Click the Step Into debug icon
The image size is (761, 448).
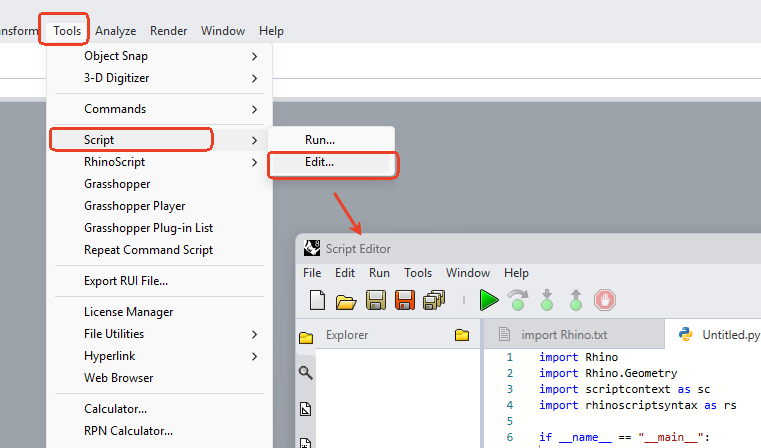click(x=547, y=300)
